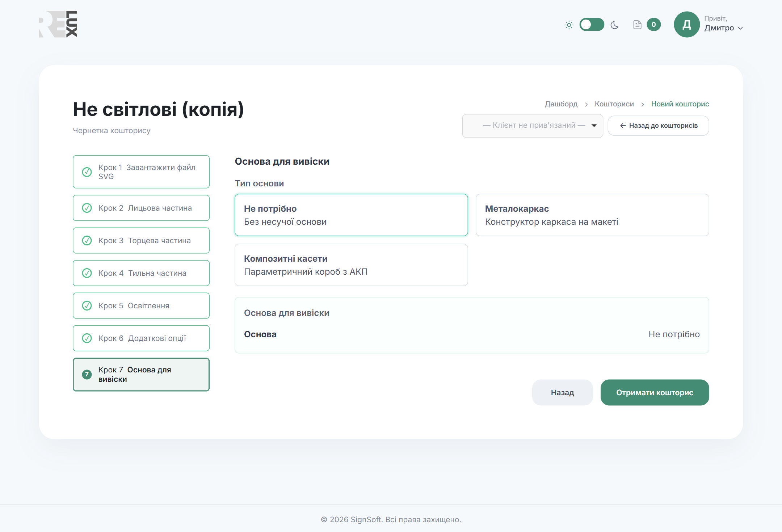Select the Не потрібно base option

pos(351,215)
